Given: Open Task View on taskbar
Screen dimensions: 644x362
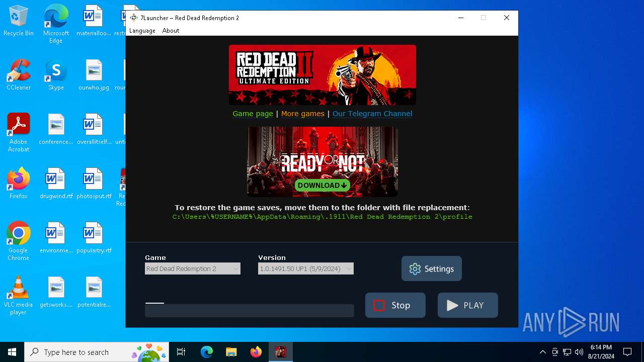Looking at the screenshot, I should coord(181,352).
